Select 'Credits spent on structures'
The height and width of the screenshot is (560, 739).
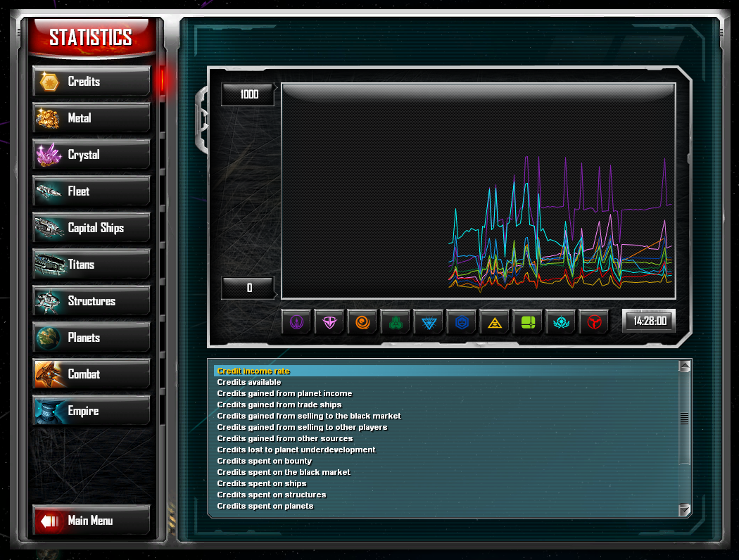[x=446, y=495]
